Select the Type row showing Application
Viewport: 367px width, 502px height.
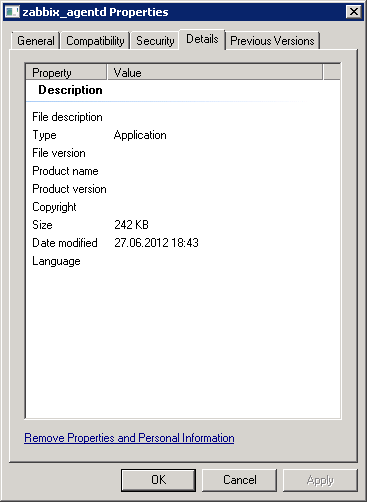coord(183,135)
